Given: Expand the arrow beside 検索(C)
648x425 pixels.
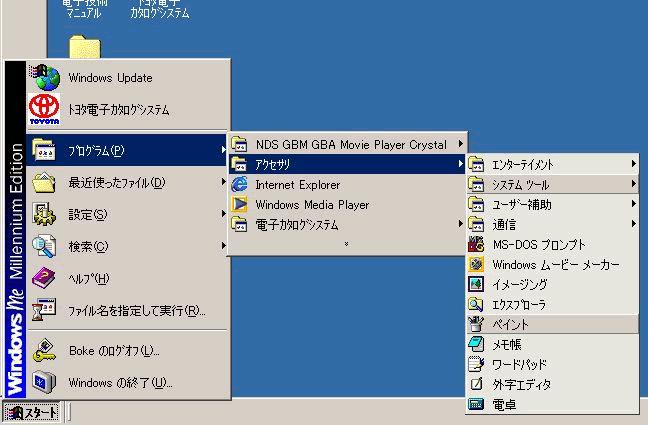Looking at the screenshot, I should 224,246.
